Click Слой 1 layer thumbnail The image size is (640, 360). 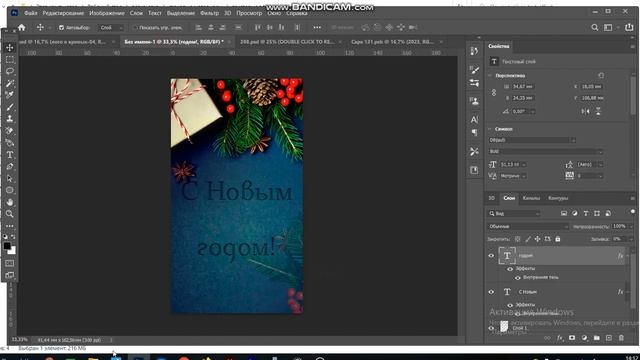pyautogui.click(x=504, y=327)
